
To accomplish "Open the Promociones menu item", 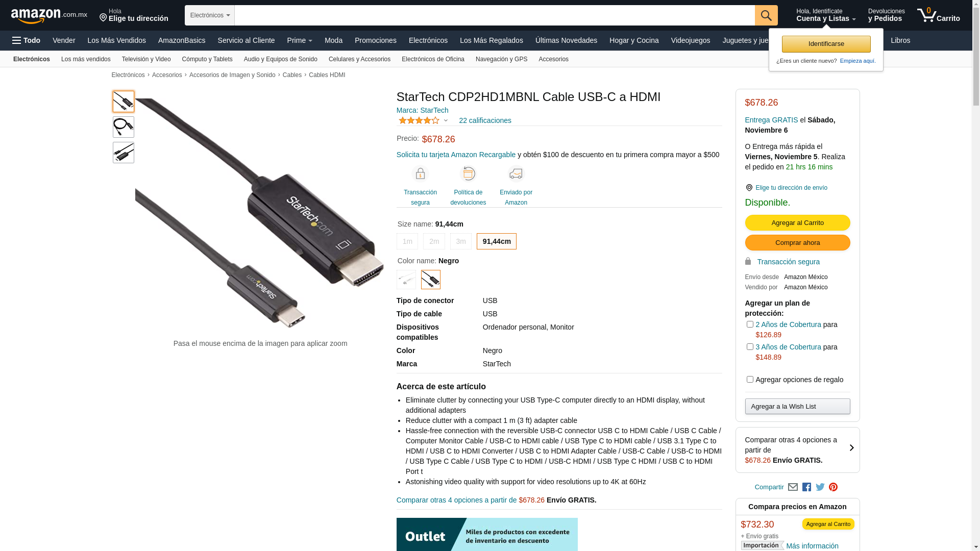I will (375, 40).
